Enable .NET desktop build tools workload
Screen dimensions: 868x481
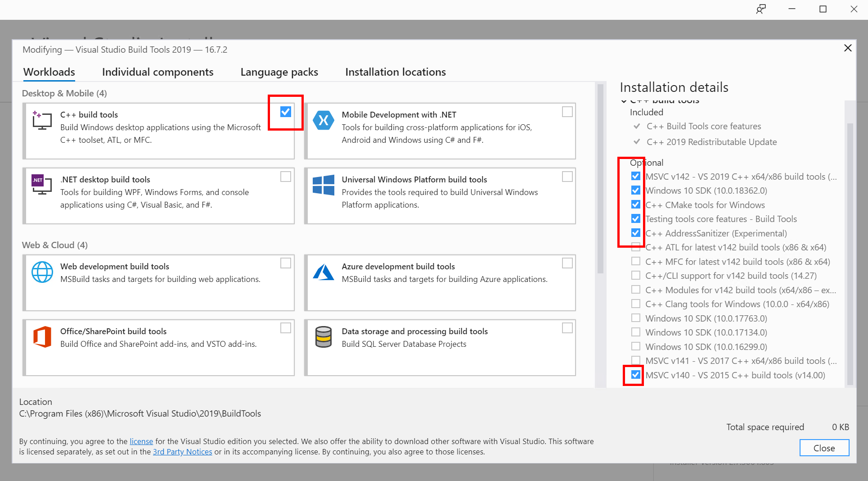(286, 177)
